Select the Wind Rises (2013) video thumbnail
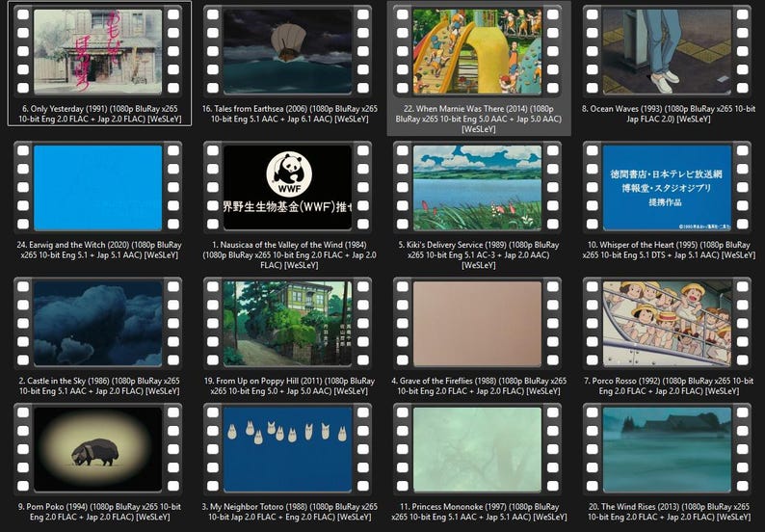Viewport: 765px width, 532px height. click(x=667, y=449)
